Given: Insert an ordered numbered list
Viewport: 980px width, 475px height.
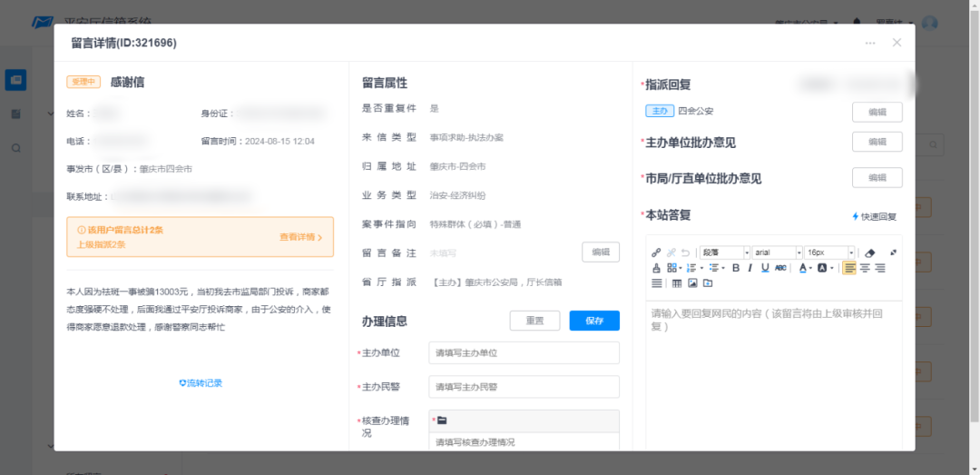Looking at the screenshot, I should click(691, 268).
